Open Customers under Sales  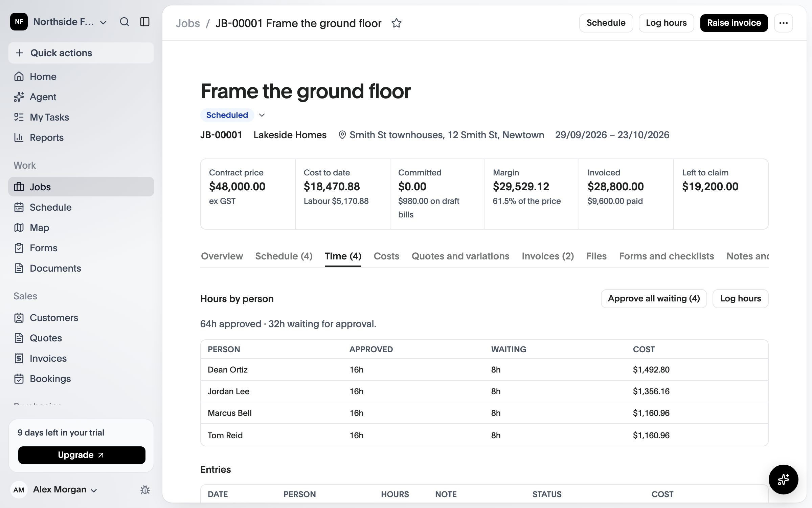coord(81,318)
